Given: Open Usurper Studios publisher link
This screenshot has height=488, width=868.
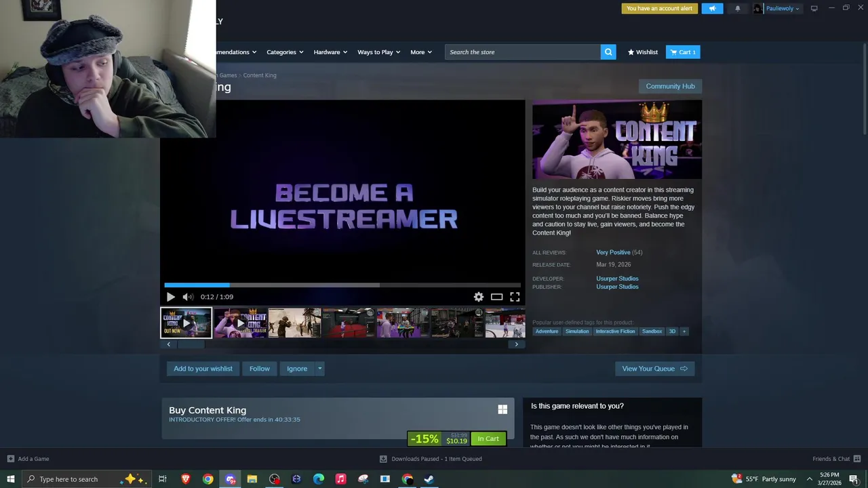Looking at the screenshot, I should (617, 287).
